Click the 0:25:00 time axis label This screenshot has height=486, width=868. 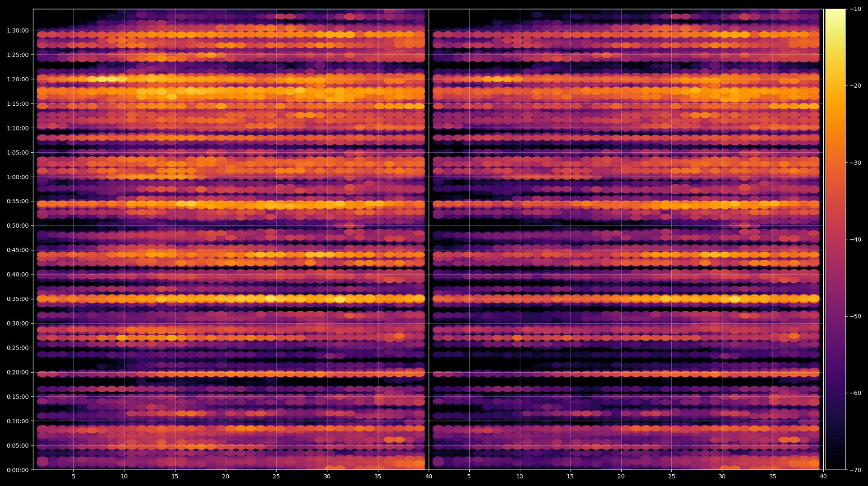(18, 348)
